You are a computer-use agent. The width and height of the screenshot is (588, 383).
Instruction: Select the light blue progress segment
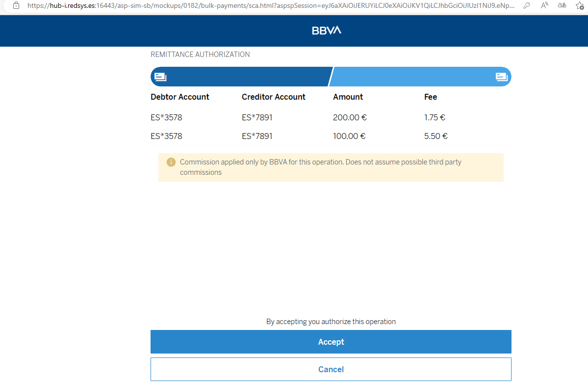[422, 77]
